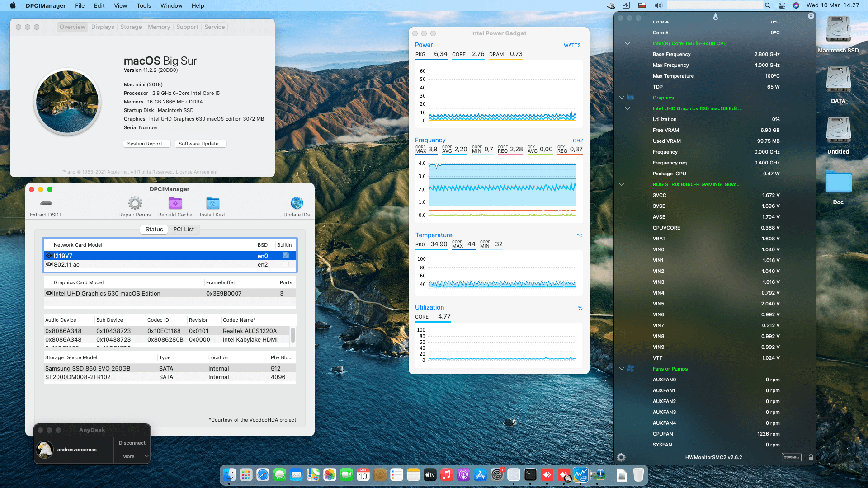Open the Trash in the Dock
This screenshot has height=488, width=868.
[x=638, y=475]
